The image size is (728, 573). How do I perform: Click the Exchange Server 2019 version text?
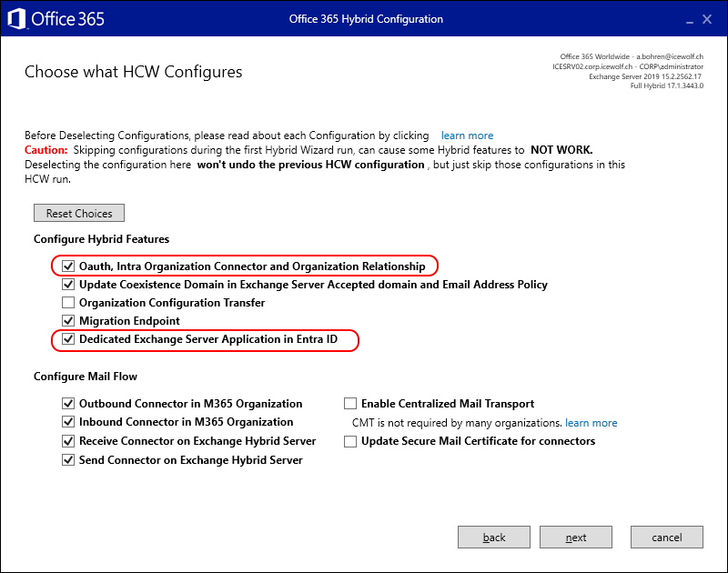click(645, 76)
